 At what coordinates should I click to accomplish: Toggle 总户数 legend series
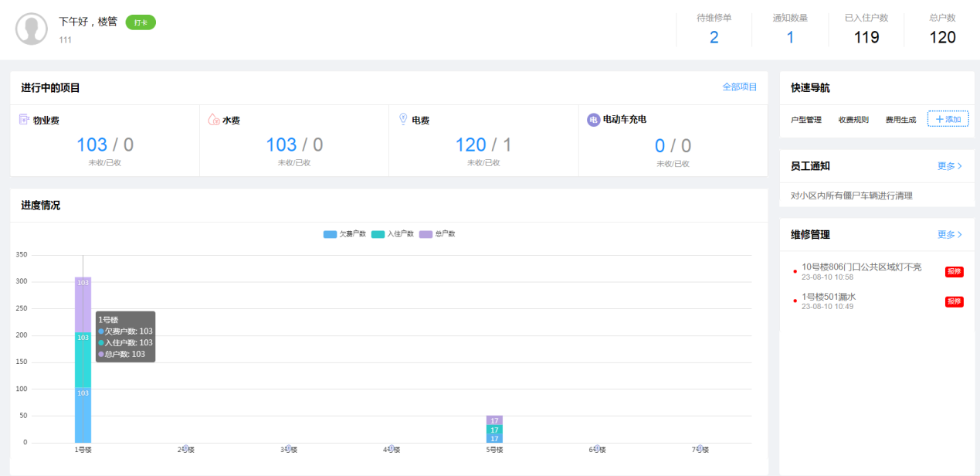pos(437,234)
